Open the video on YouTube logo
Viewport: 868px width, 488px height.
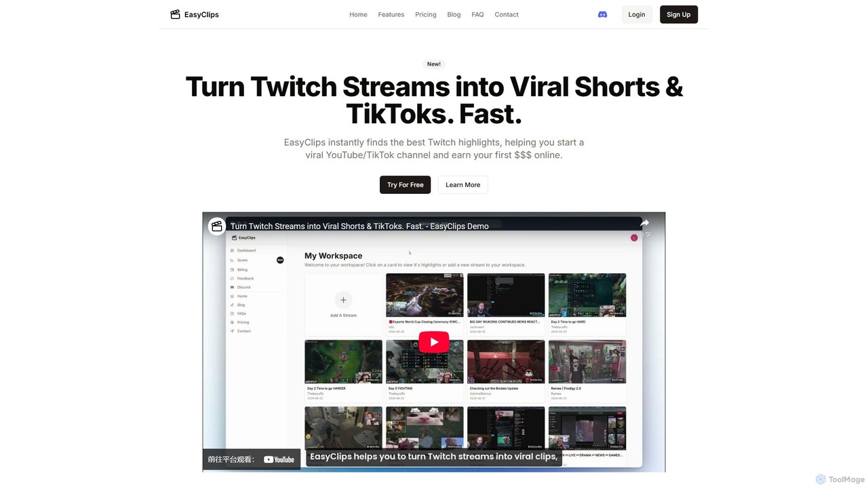point(279,460)
